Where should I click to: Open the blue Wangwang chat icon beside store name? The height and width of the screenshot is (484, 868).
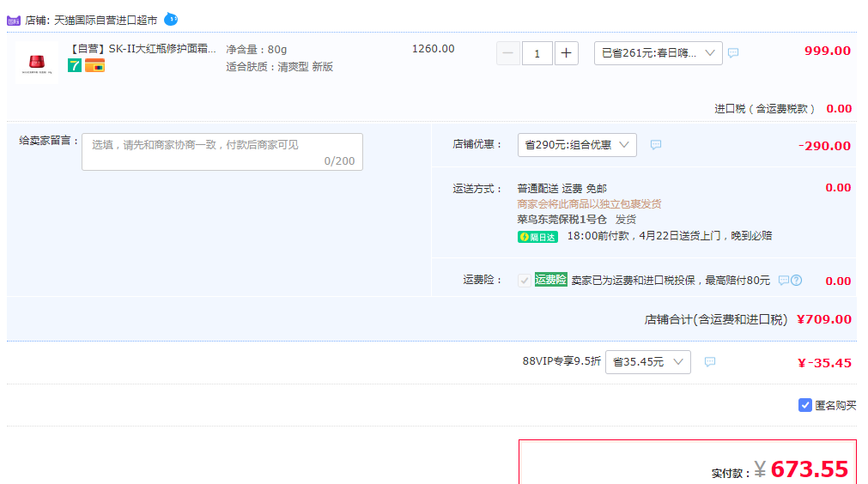tap(171, 20)
